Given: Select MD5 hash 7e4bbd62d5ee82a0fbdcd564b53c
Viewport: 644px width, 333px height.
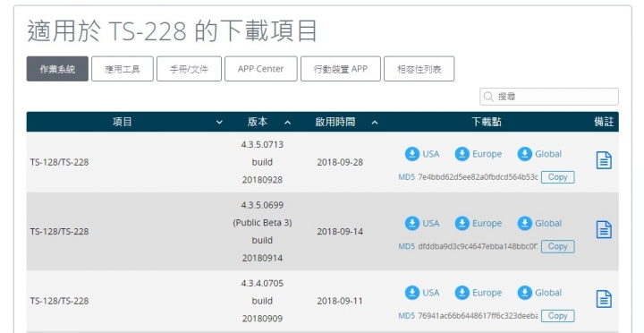Looking at the screenshot, I should (x=478, y=177).
